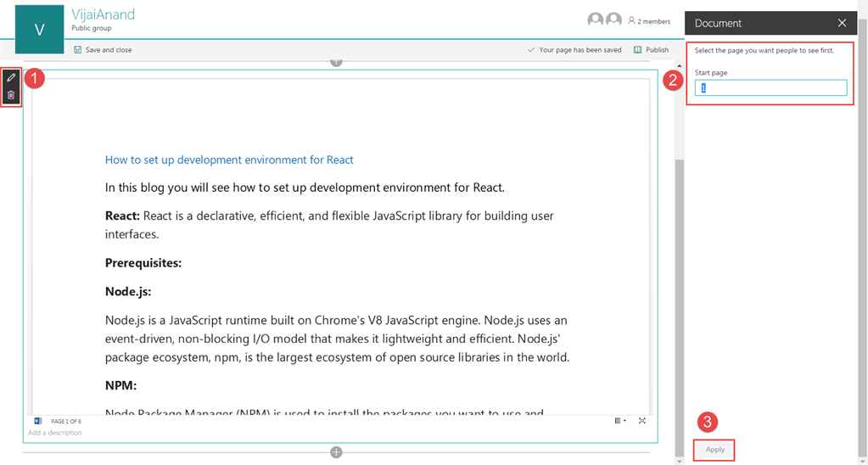Click the Node.js: heading text
The height and width of the screenshot is (465, 868).
[x=128, y=291]
